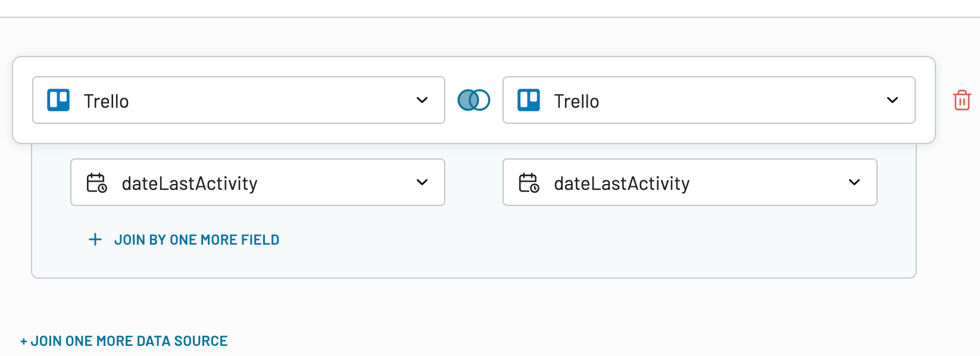Open the left Trello data source dropdown
Screen dimensions: 980x356
point(238,100)
